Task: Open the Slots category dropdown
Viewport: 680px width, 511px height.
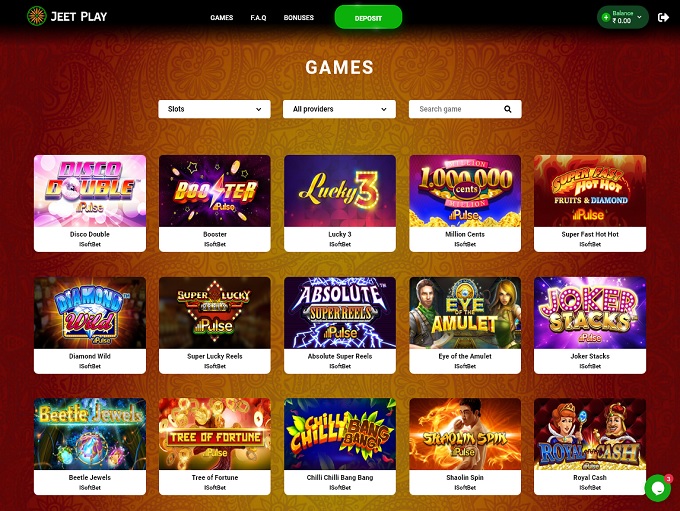Action: point(214,109)
